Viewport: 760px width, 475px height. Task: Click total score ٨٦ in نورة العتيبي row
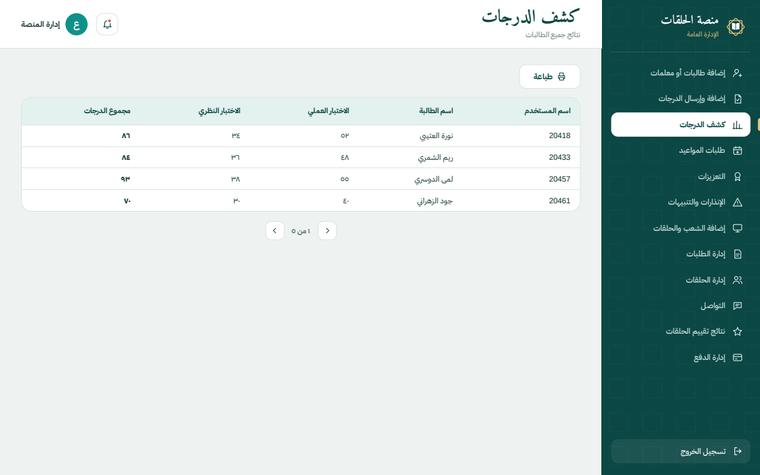click(126, 136)
